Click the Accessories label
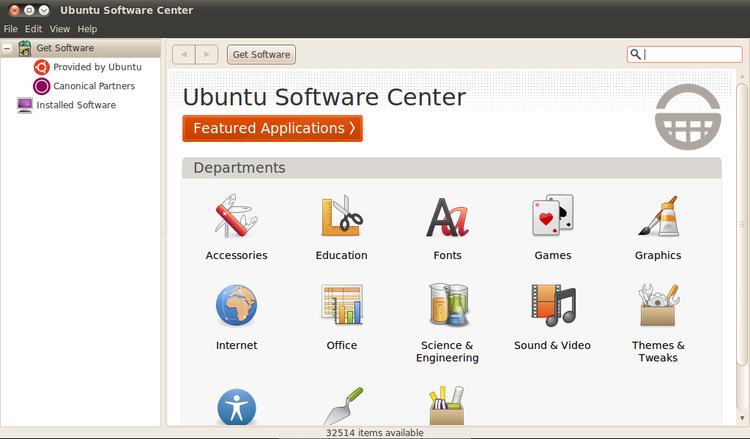The image size is (750, 439). [x=236, y=255]
